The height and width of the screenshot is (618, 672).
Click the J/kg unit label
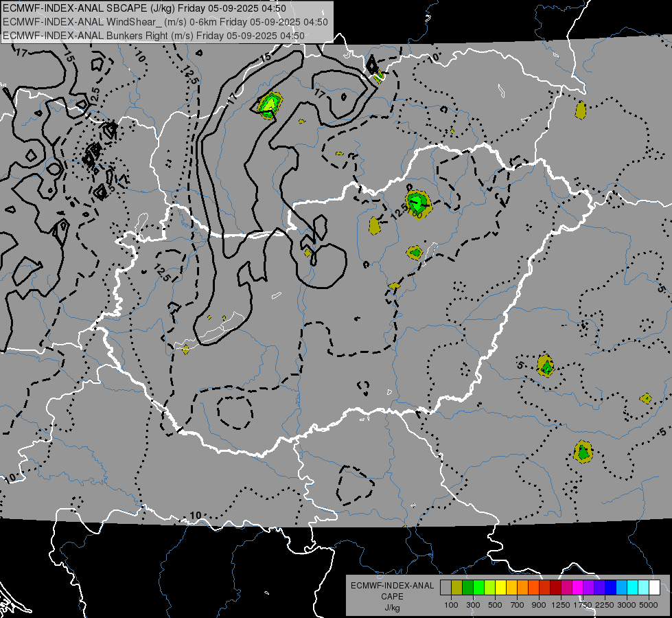pos(392,608)
